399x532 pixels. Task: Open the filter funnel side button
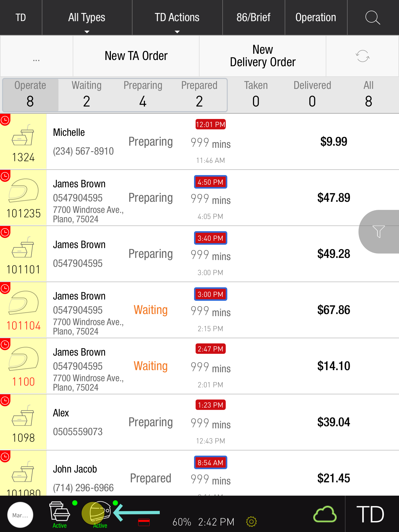[378, 231]
